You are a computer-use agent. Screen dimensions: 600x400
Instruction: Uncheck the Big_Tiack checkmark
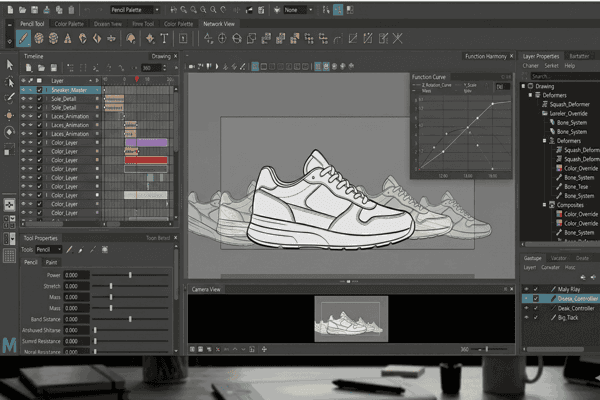coord(536,317)
